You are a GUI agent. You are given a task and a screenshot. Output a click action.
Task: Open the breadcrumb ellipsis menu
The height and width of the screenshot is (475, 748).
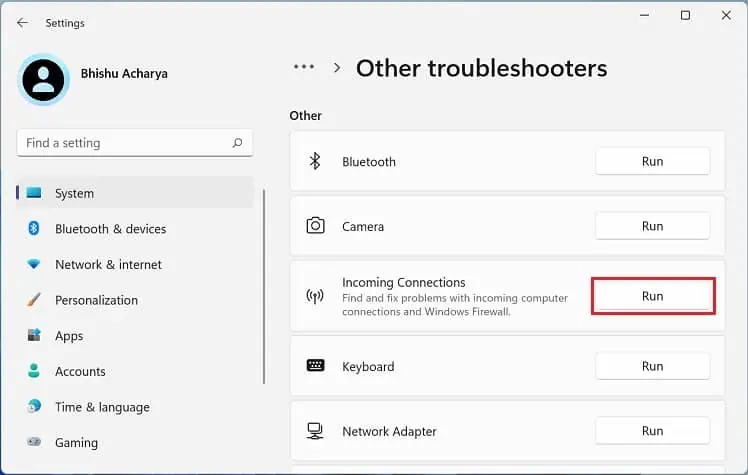pyautogui.click(x=304, y=67)
